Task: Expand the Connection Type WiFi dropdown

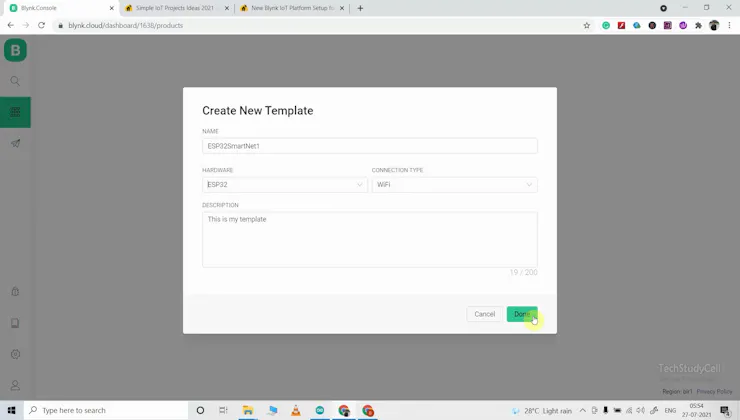Action: pos(454,185)
